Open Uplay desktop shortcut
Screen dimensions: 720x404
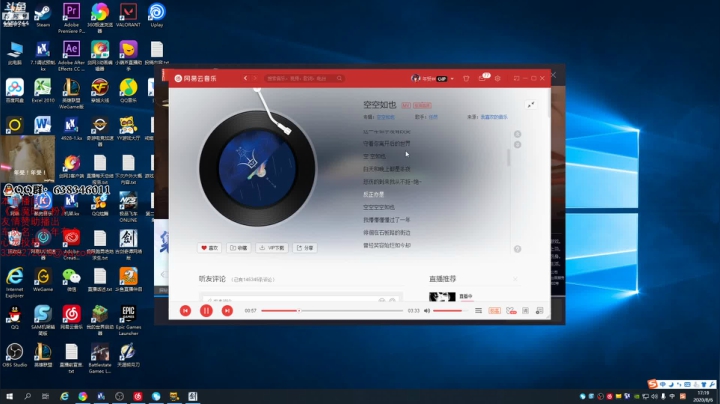(x=157, y=16)
